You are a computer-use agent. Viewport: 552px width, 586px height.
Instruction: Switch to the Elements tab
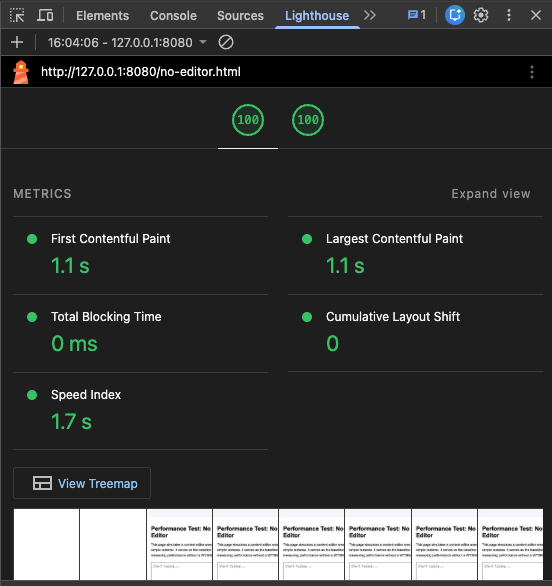point(102,16)
